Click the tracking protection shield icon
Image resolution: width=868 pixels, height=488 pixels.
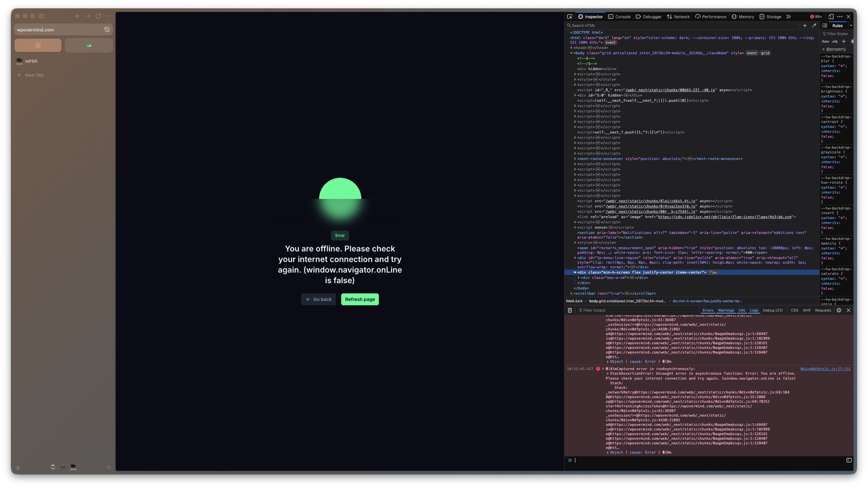click(107, 30)
